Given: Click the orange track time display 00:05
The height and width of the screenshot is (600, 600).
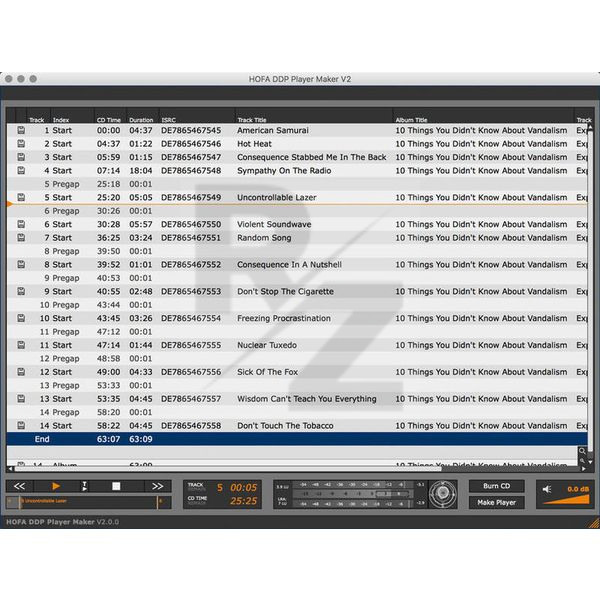Looking at the screenshot, I should tap(243, 488).
